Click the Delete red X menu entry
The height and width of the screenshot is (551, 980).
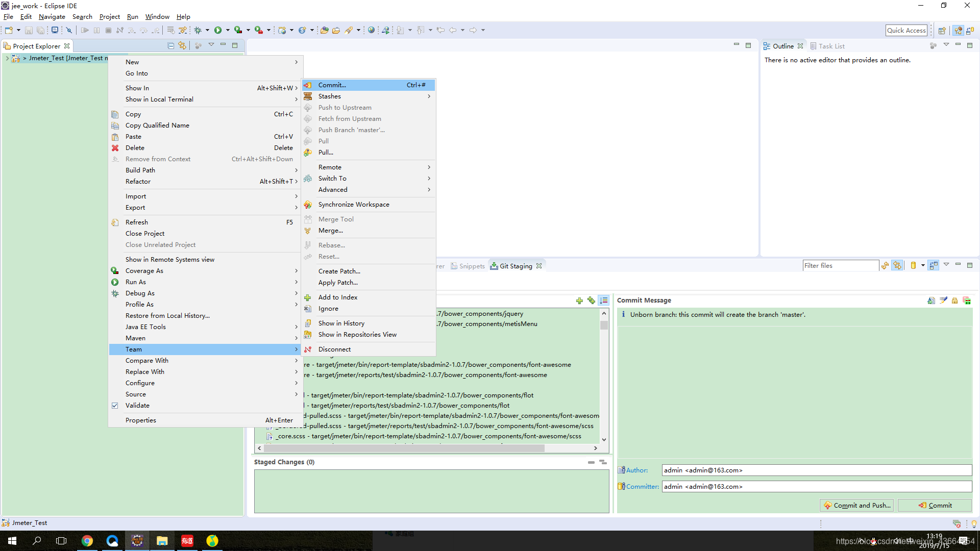point(204,148)
